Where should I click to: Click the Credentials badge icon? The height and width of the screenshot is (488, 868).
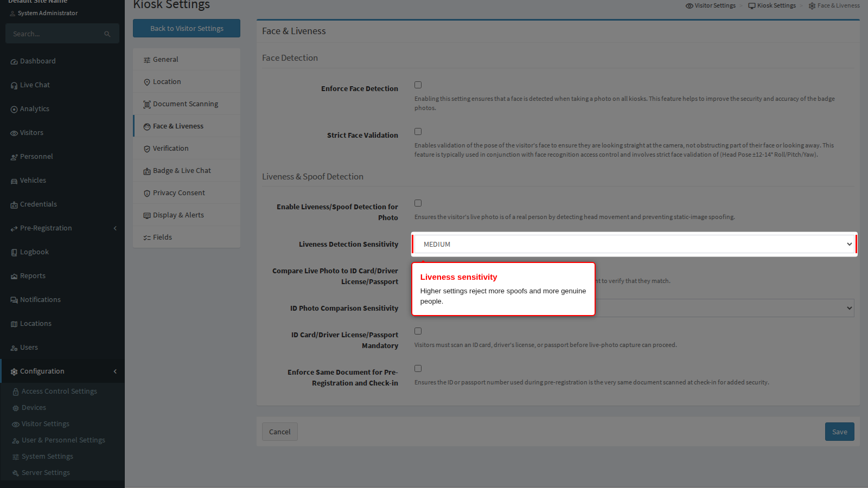coord(14,205)
